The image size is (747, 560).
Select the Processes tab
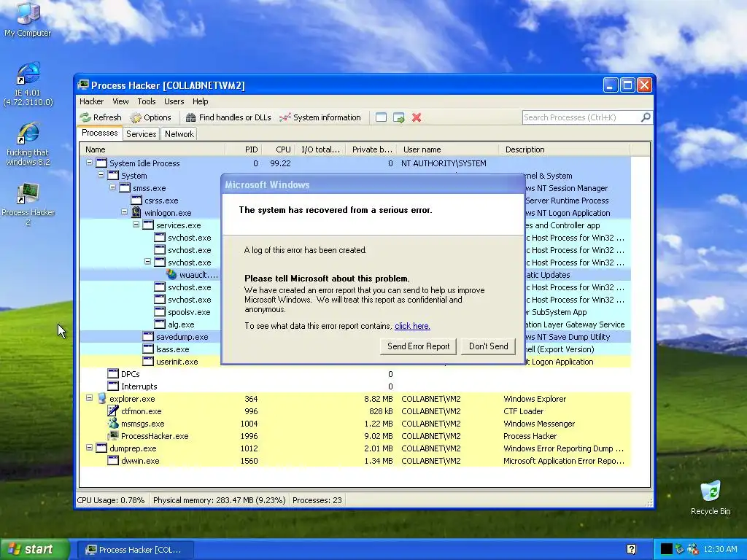pos(99,133)
